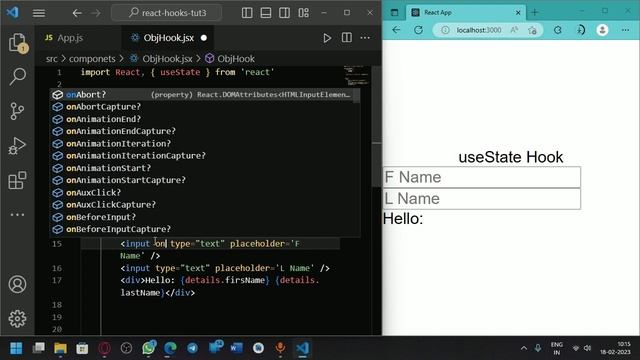Open the Windows Start menu
Screen dimensions: 640x360
tap(16, 348)
